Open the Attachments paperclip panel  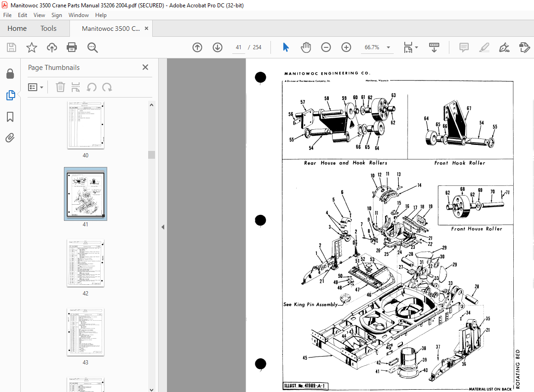point(10,138)
